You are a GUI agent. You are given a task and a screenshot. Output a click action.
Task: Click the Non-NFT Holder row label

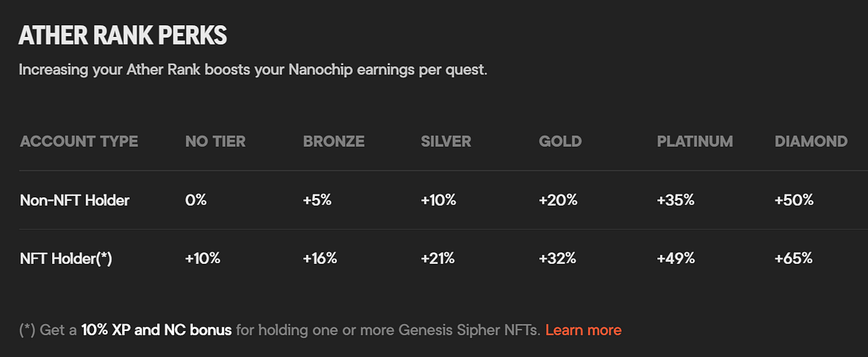75,200
